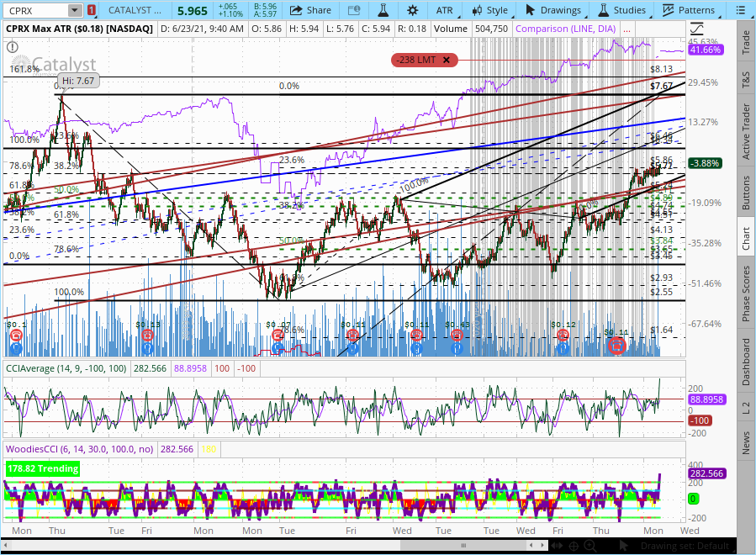Click the Share button
The image size is (756, 555).
tap(310, 10)
